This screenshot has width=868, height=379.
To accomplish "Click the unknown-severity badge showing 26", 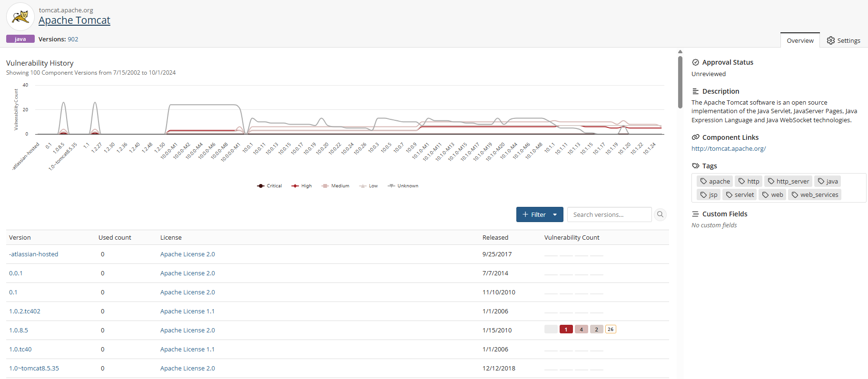I will coord(611,329).
